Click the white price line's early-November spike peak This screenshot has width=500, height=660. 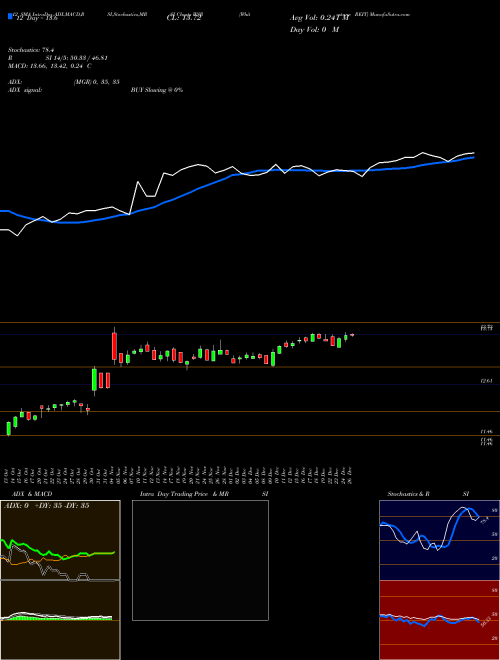[x=138, y=182]
